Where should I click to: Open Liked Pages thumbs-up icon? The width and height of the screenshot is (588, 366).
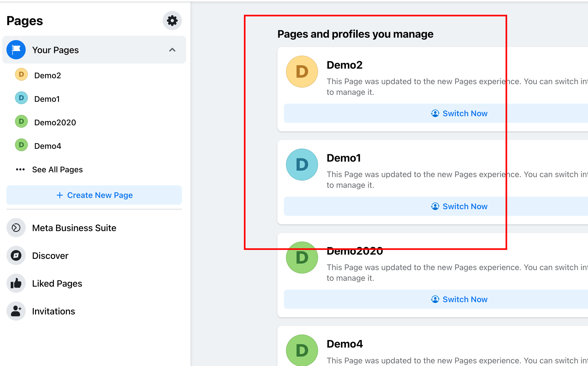[16, 283]
